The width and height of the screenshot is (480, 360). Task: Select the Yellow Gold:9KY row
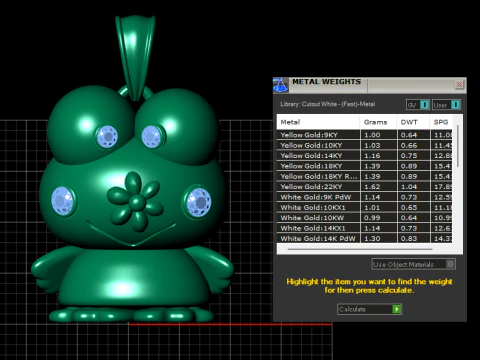364,135
